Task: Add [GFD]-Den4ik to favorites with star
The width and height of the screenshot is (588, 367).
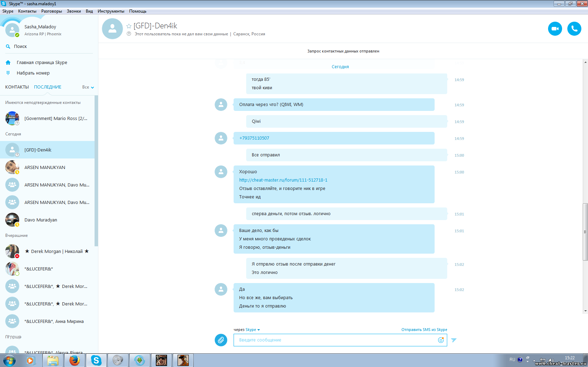Action: click(129, 26)
